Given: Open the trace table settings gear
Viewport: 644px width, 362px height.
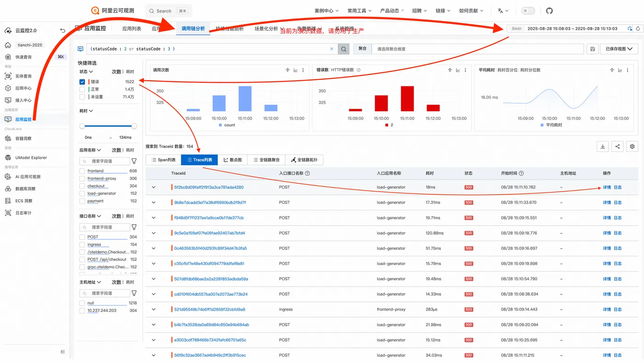Looking at the screenshot, I should (x=632, y=147).
